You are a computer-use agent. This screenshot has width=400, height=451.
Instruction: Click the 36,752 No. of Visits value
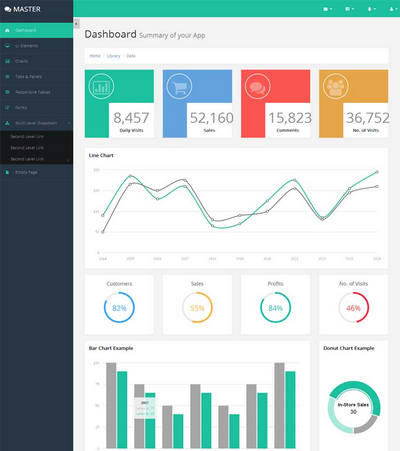(x=368, y=118)
